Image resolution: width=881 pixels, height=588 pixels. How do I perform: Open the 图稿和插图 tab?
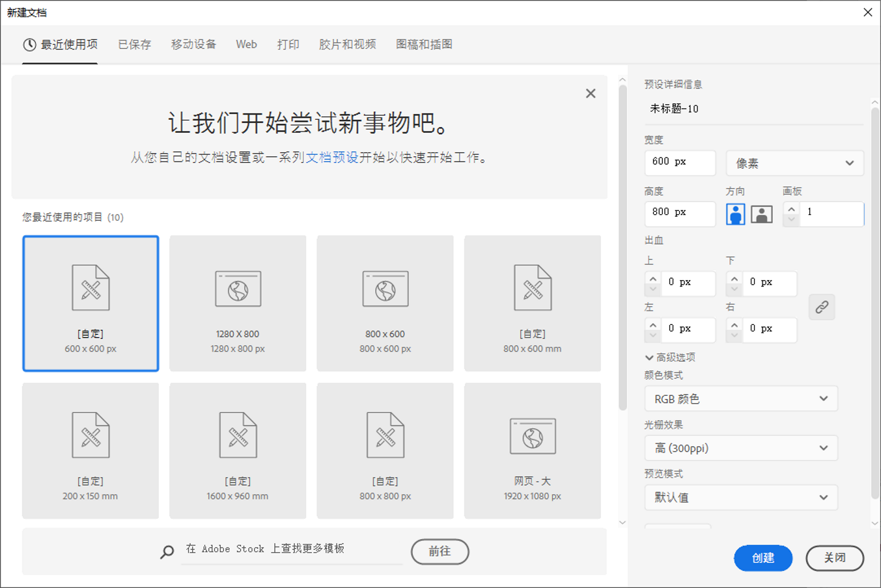(x=424, y=44)
